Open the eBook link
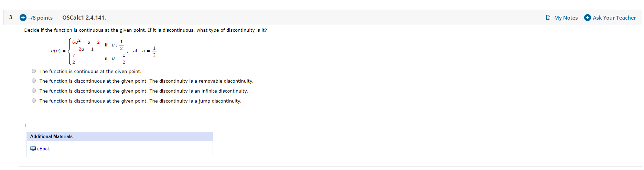This screenshot has height=170, width=644. tap(44, 149)
